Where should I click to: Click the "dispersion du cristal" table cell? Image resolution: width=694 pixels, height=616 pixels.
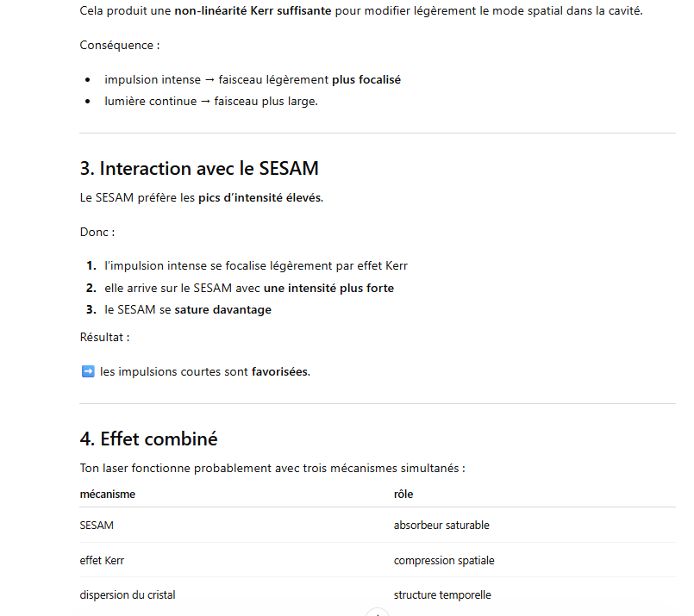128,594
